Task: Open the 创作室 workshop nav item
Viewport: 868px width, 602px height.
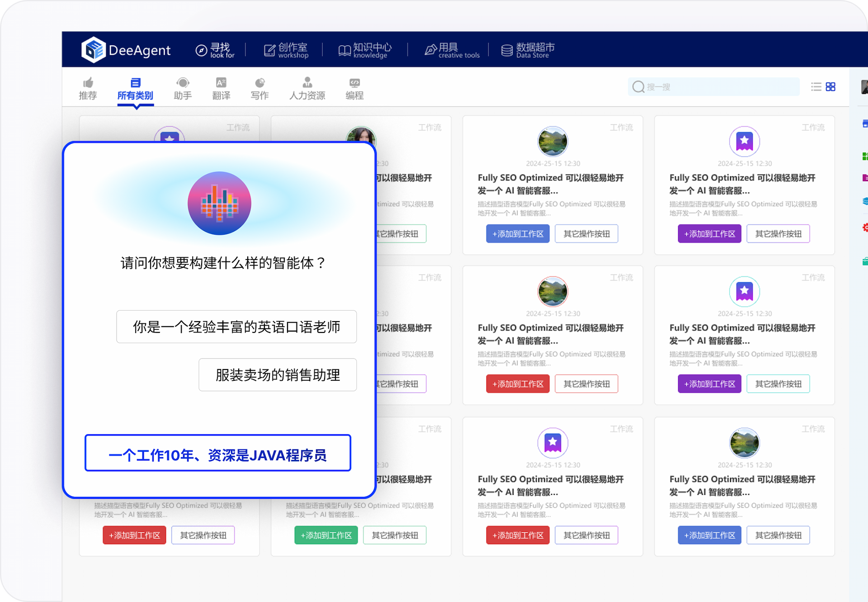Action: (286, 50)
